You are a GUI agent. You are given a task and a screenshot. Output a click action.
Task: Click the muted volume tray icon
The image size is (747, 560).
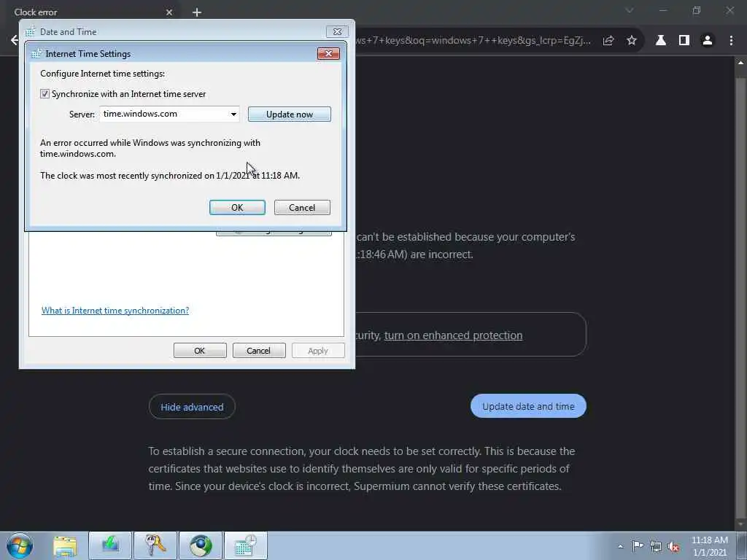point(673,547)
